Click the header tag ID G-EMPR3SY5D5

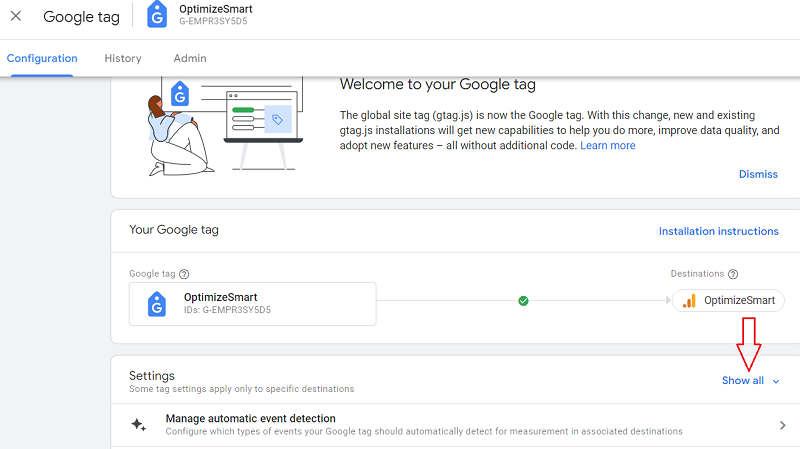213,21
